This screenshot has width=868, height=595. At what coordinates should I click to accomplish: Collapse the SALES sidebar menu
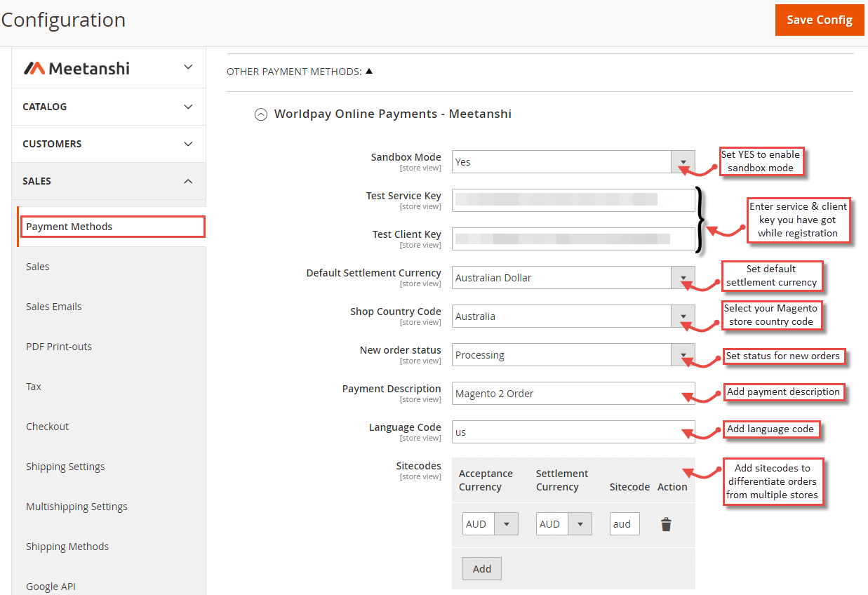point(187,180)
